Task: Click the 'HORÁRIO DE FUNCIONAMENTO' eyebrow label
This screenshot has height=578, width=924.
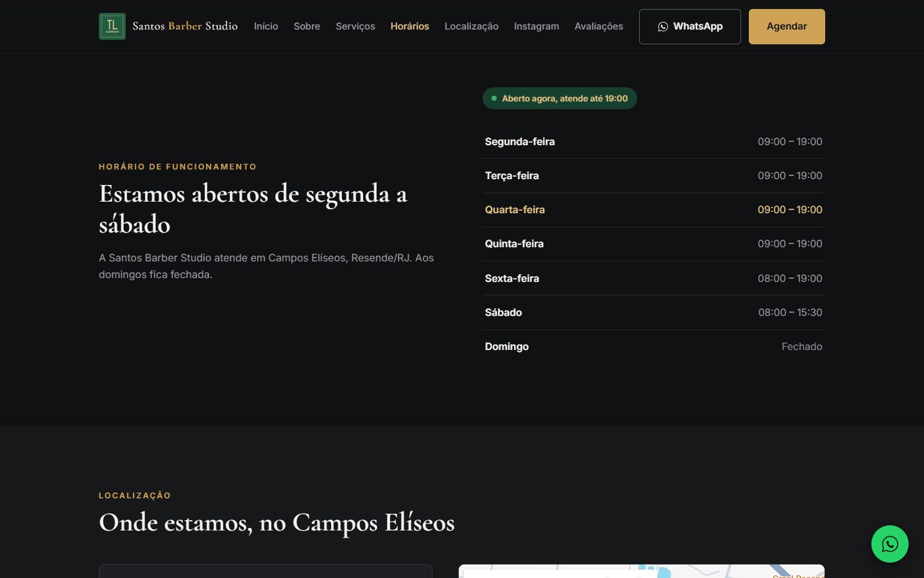Action: 178,166
